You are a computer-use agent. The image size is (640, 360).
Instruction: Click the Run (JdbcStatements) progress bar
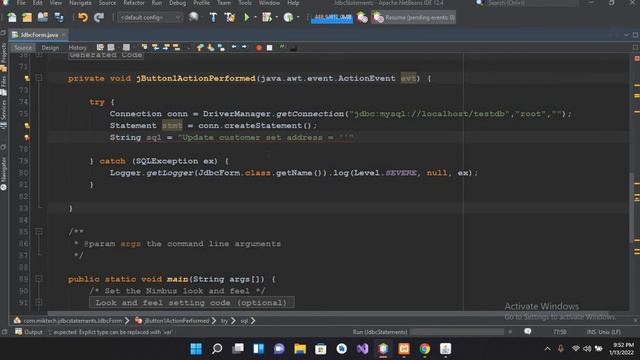tap(457, 332)
